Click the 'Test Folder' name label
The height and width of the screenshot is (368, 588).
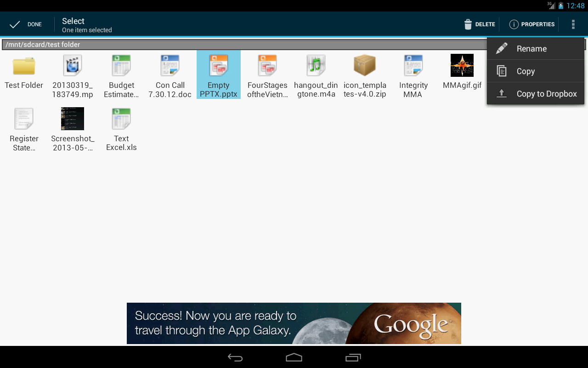click(x=24, y=85)
